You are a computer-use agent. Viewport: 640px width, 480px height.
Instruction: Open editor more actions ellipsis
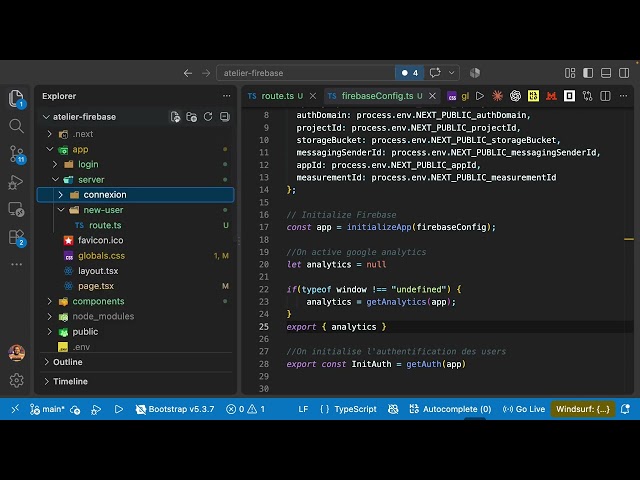(x=623, y=96)
